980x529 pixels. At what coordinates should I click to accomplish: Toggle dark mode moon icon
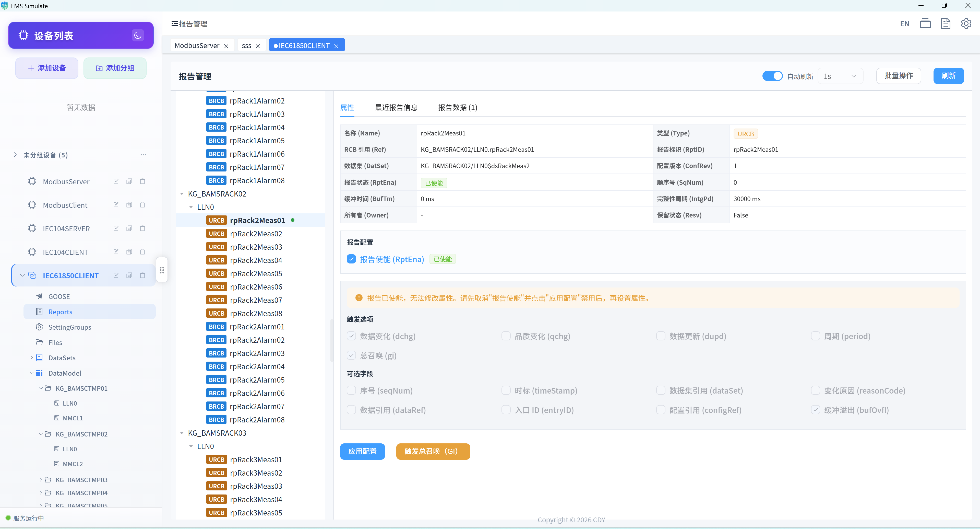click(x=138, y=36)
